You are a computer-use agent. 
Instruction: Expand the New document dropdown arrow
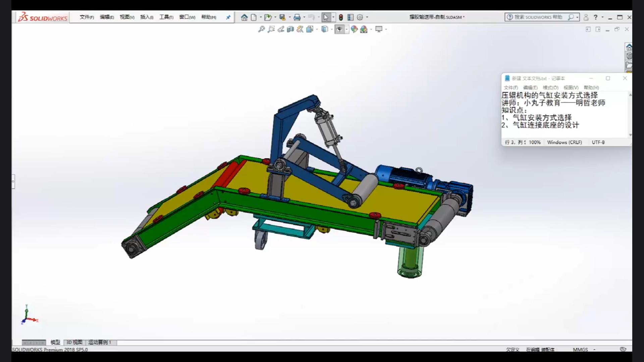261,17
